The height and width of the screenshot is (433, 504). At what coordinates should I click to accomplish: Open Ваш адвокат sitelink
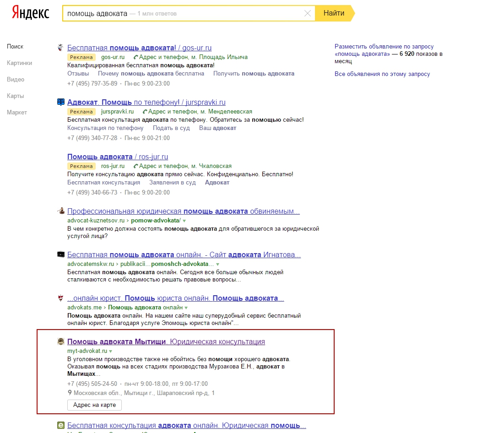coord(217,128)
